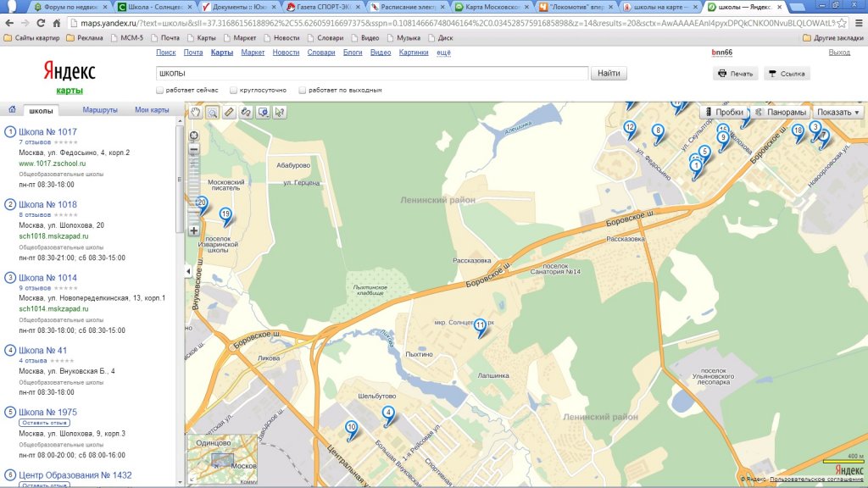
Task: Activate the magnifier zoom-area tool
Action: pos(212,113)
